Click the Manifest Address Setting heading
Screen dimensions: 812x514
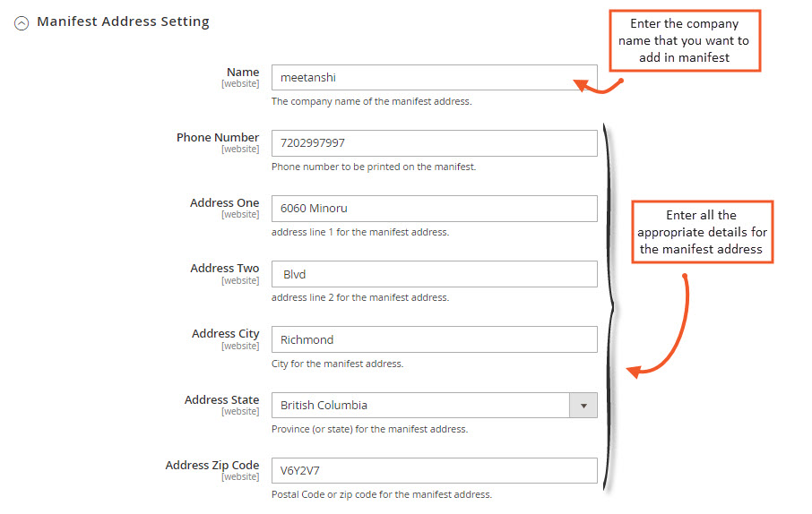coord(124,21)
